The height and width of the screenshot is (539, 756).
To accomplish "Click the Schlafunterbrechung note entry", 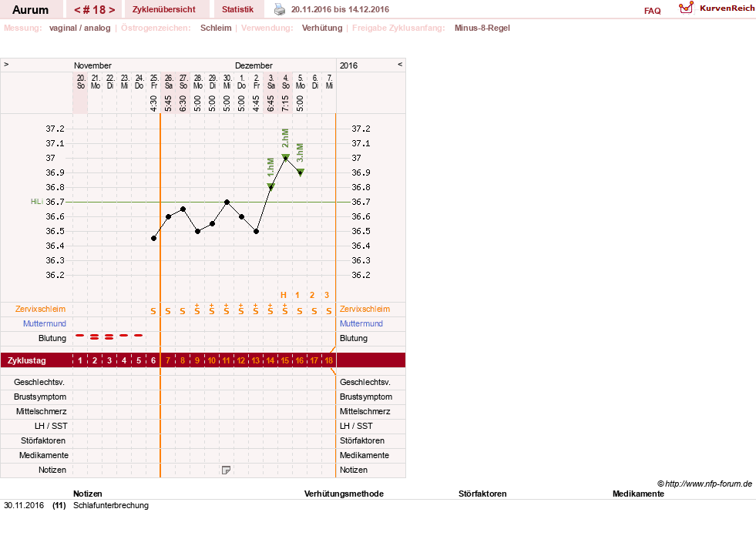I will click(x=111, y=505).
